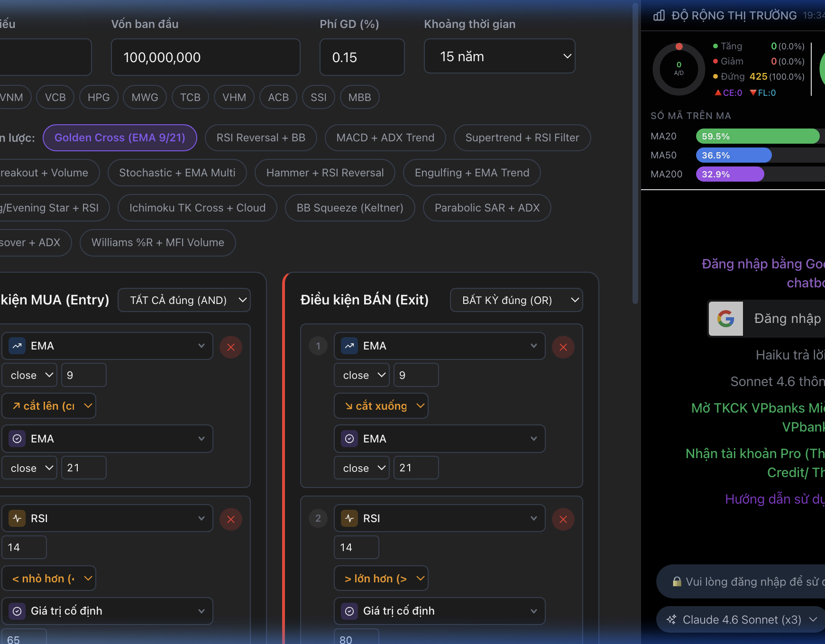The height and width of the screenshot is (644, 825).
Task: Click the A/D donut gauge
Action: pyautogui.click(x=679, y=69)
